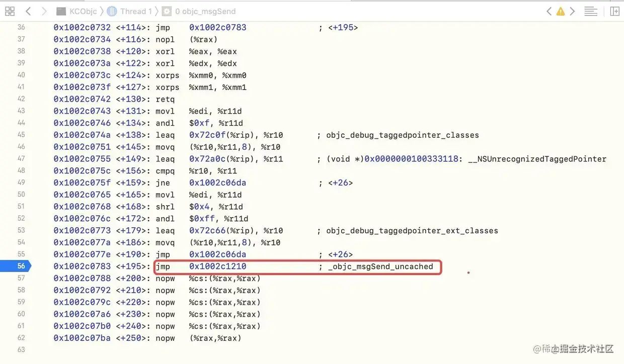Click cmpq %r10, %r11 instruction
The image size is (624, 364).
point(196,171)
